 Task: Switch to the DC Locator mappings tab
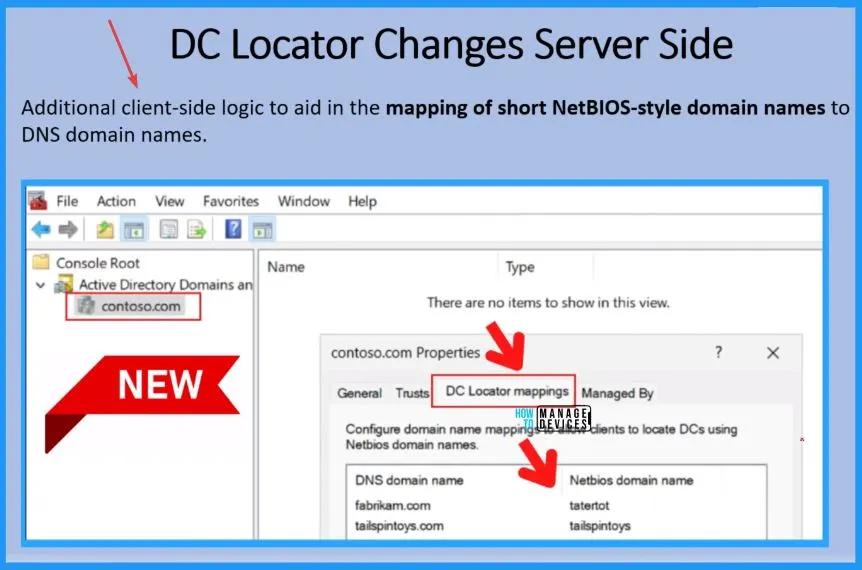click(x=507, y=391)
